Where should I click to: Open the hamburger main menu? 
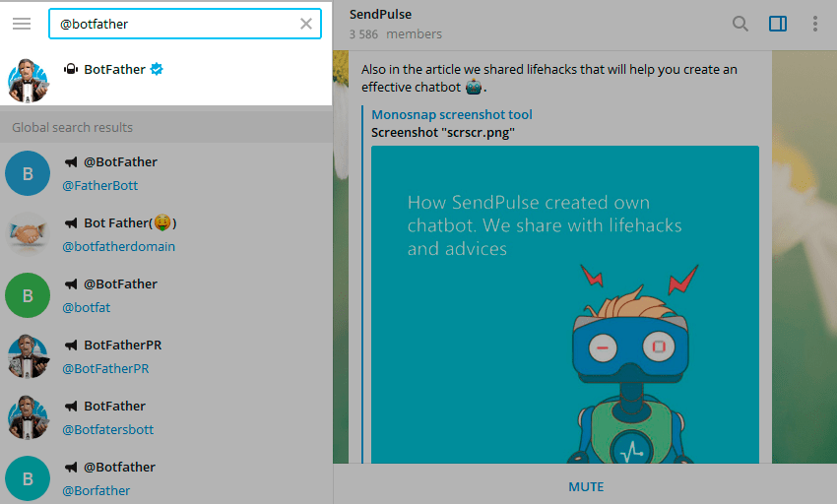point(22,24)
